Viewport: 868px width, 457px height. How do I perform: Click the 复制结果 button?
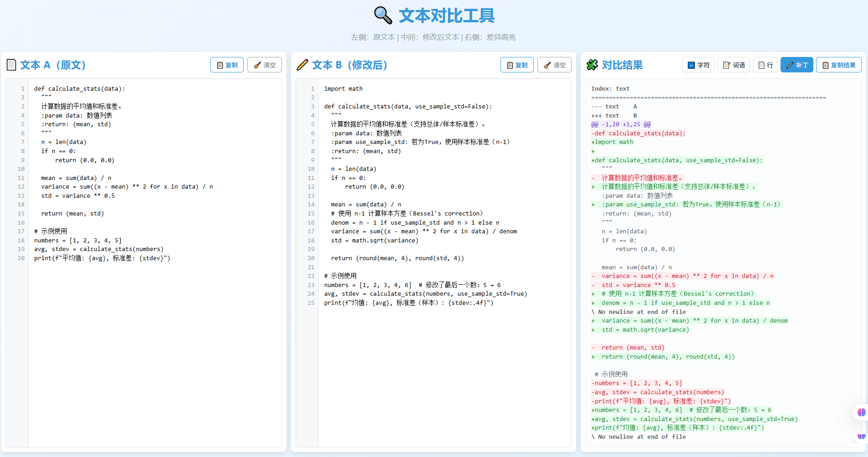839,65
